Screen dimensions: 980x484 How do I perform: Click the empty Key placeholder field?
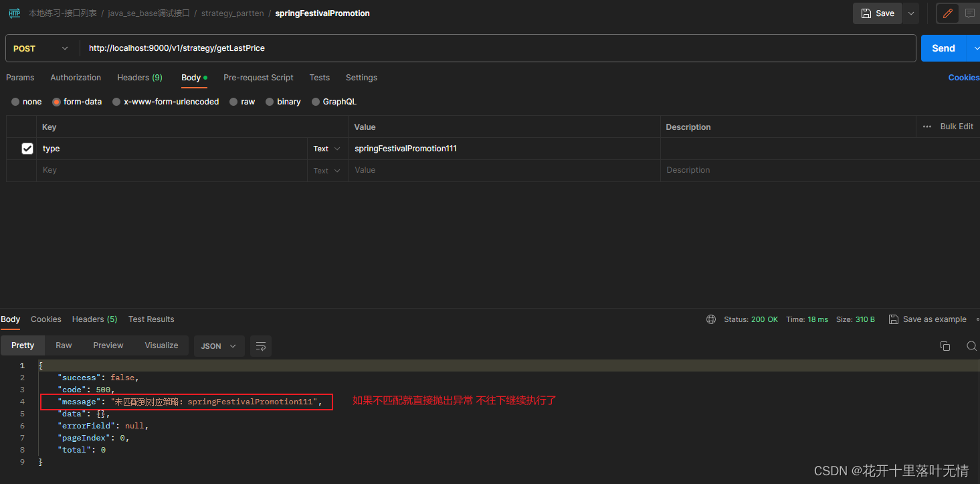click(172, 171)
